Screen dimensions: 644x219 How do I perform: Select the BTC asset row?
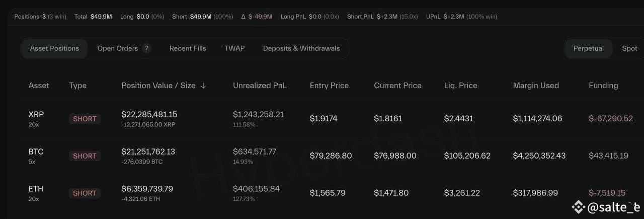tap(322, 156)
